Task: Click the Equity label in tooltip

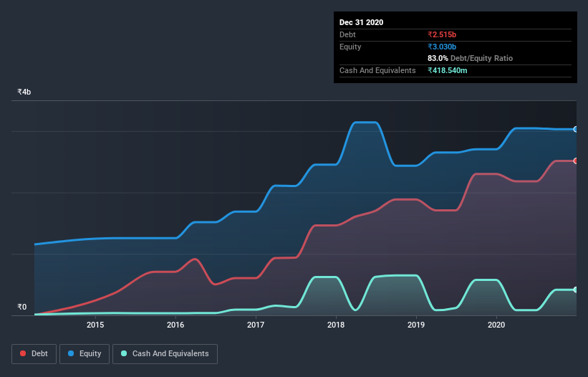Action: point(350,47)
